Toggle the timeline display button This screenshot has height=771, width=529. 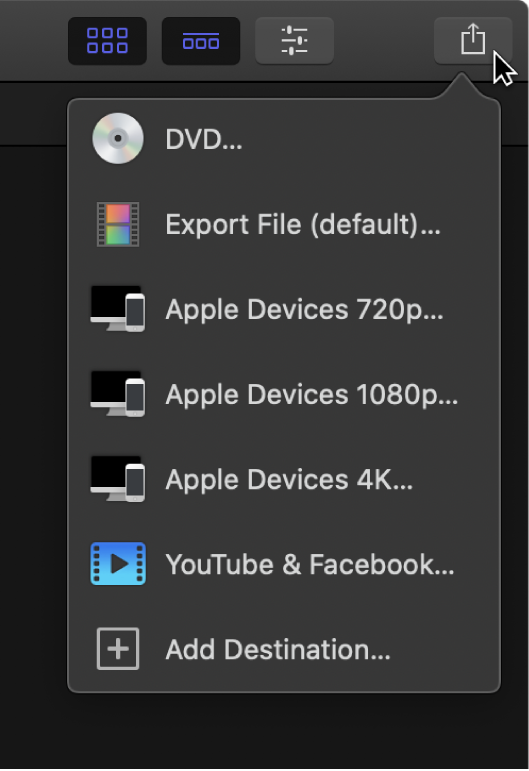pos(201,41)
